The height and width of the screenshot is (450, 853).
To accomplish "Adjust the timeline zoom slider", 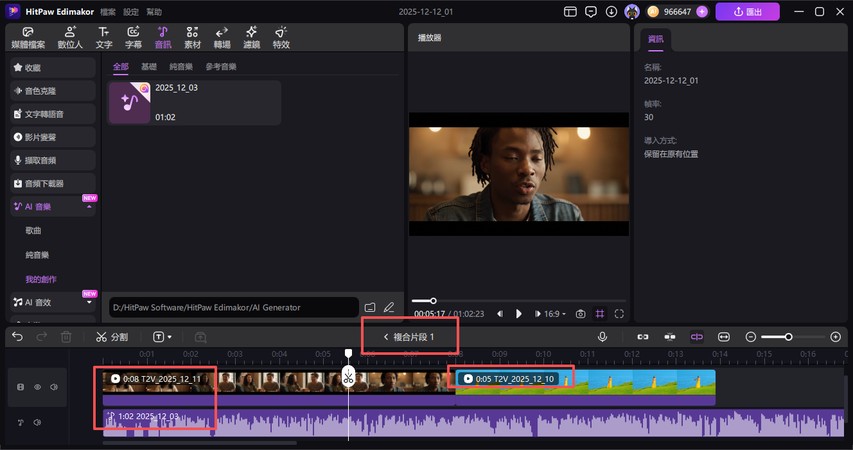I will coord(788,337).
